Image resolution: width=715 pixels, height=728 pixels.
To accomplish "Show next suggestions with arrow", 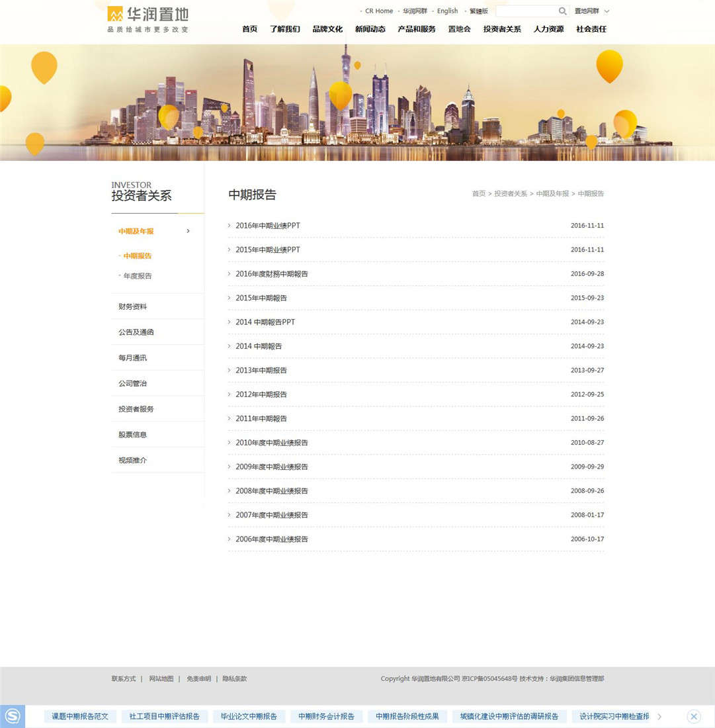I will pyautogui.click(x=659, y=716).
